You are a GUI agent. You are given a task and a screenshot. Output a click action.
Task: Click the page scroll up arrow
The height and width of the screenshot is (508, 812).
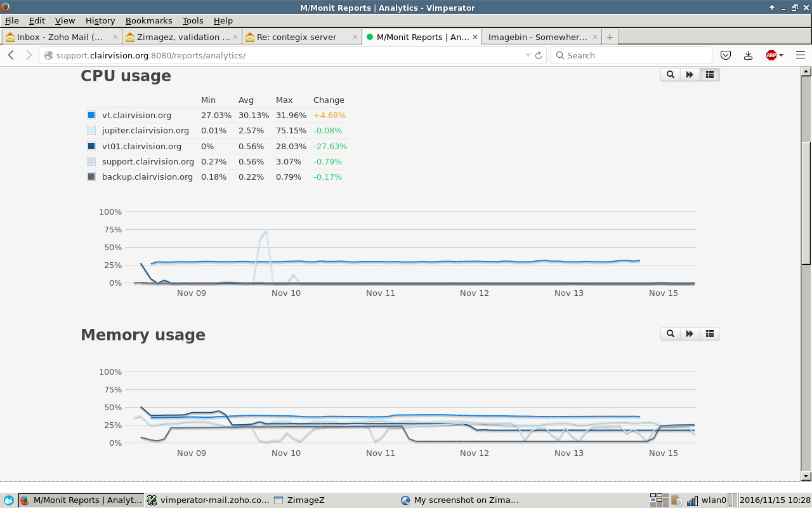click(806, 72)
